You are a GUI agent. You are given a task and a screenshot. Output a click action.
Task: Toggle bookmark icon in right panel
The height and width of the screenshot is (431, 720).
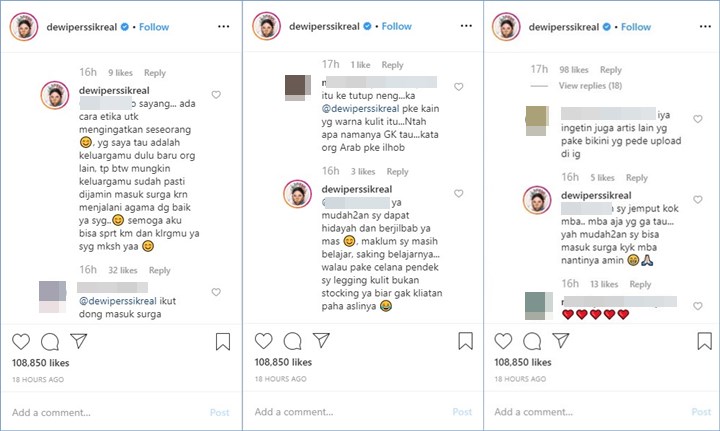click(706, 341)
